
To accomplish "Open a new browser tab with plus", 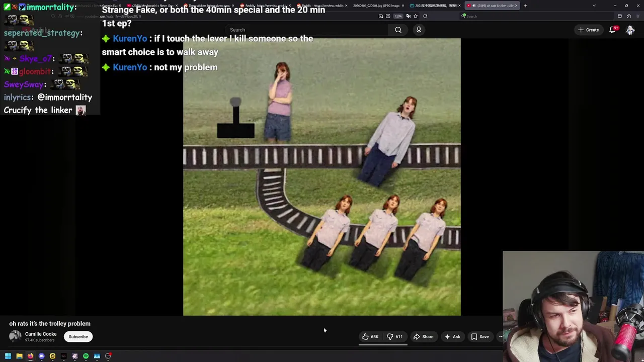I will [525, 6].
